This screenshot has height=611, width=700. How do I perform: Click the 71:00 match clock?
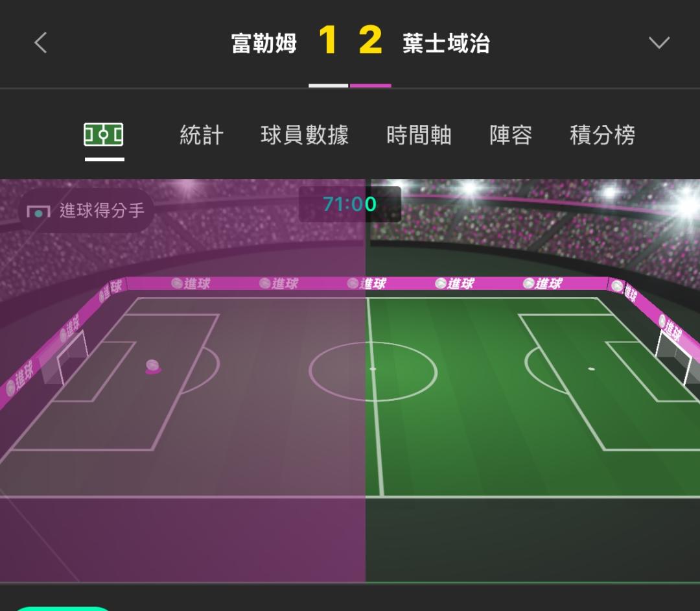click(350, 204)
